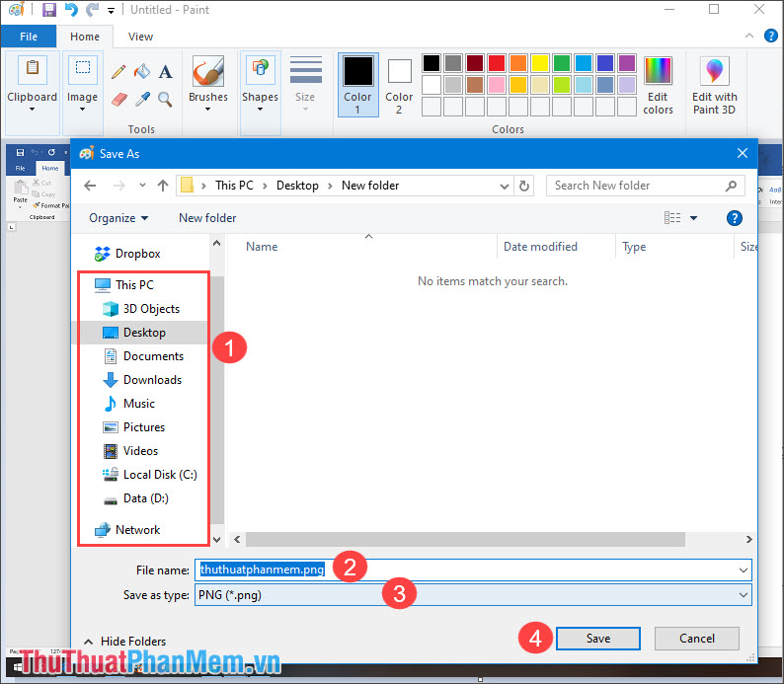Click the Cancel button
Image resolution: width=784 pixels, height=684 pixels.
click(x=697, y=639)
